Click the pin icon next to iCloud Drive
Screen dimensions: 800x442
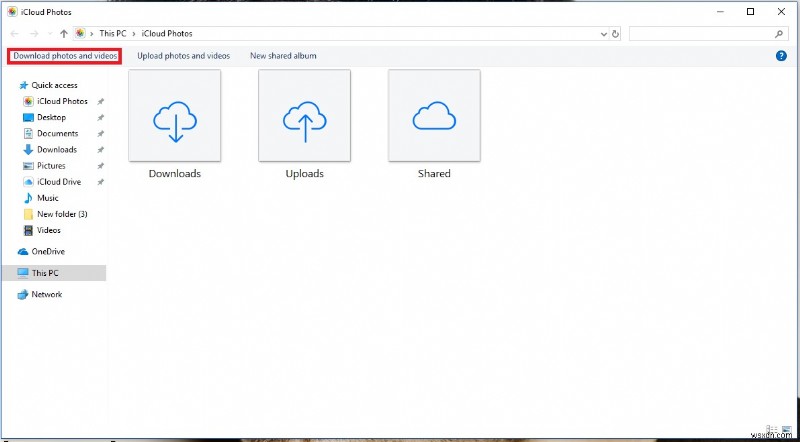click(101, 182)
